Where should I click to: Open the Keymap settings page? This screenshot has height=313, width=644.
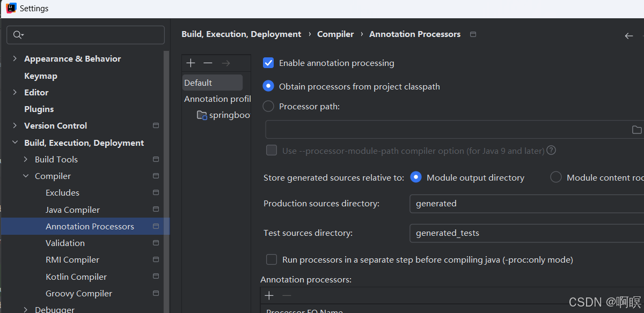coord(41,76)
